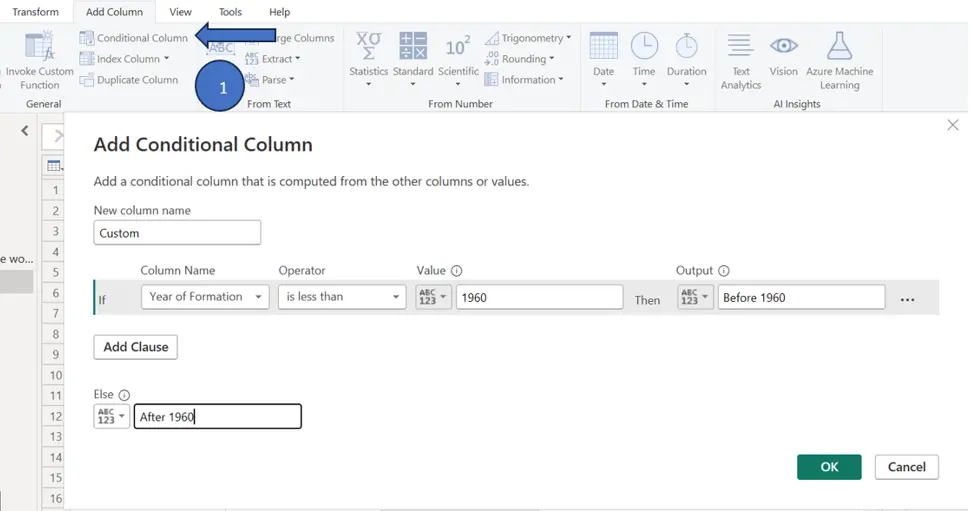This screenshot has width=970, height=511.
Task: Show info tooltip next to Else
Action: coord(124,395)
